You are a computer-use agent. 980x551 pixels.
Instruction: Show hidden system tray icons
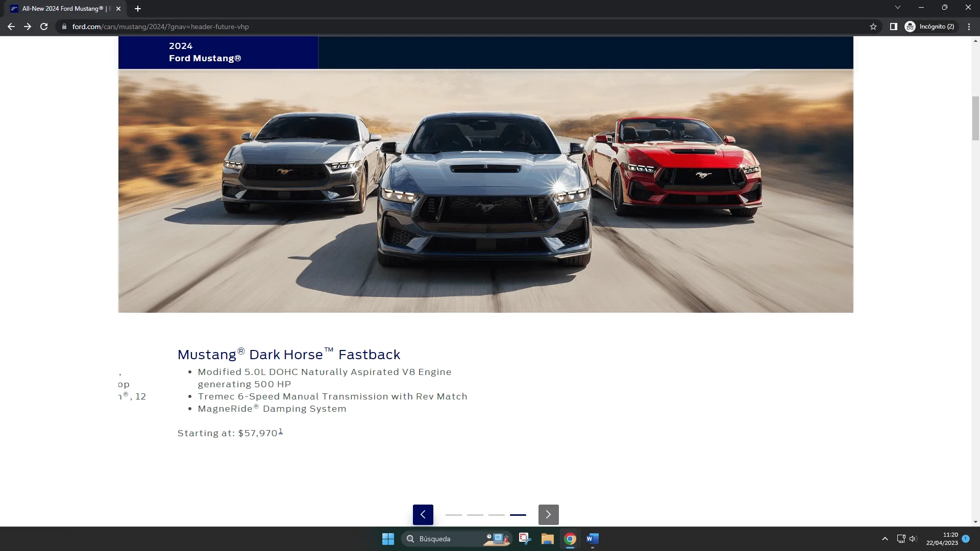coord(885,539)
